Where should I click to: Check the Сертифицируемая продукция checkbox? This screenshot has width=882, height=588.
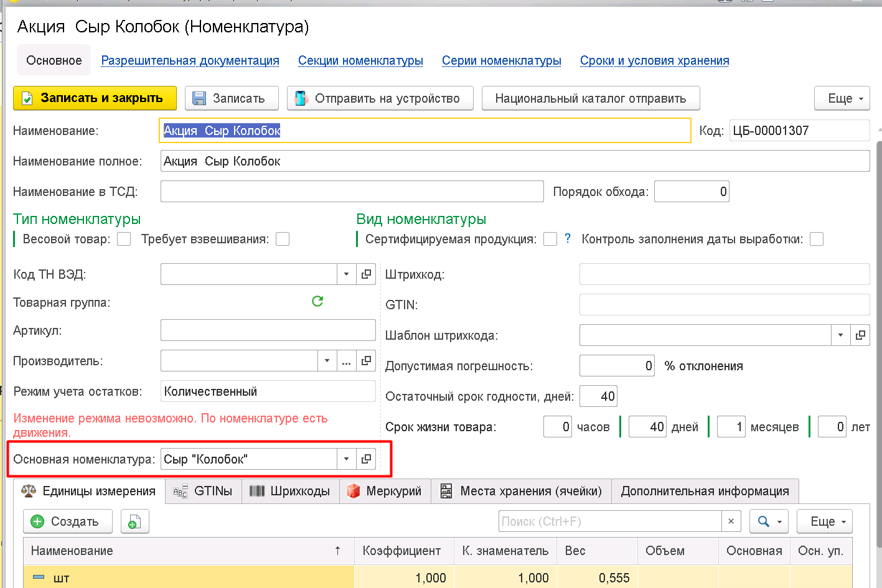pyautogui.click(x=550, y=240)
